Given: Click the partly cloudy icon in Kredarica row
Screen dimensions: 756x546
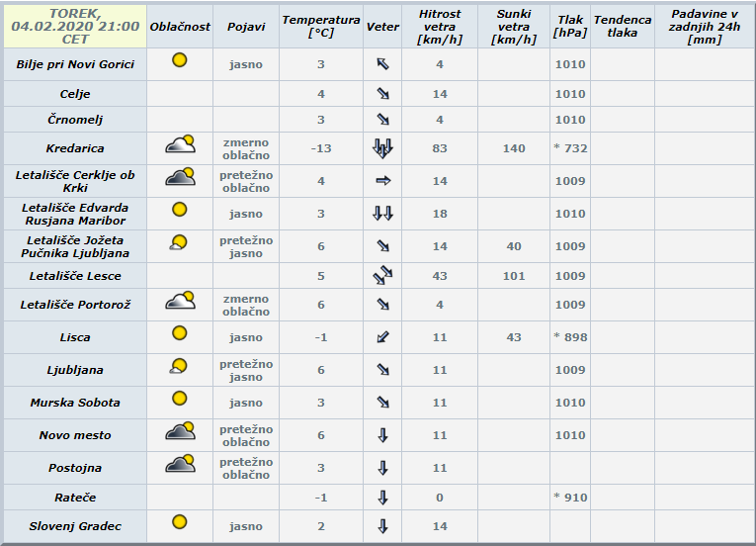Looking at the screenshot, I should [180, 143].
